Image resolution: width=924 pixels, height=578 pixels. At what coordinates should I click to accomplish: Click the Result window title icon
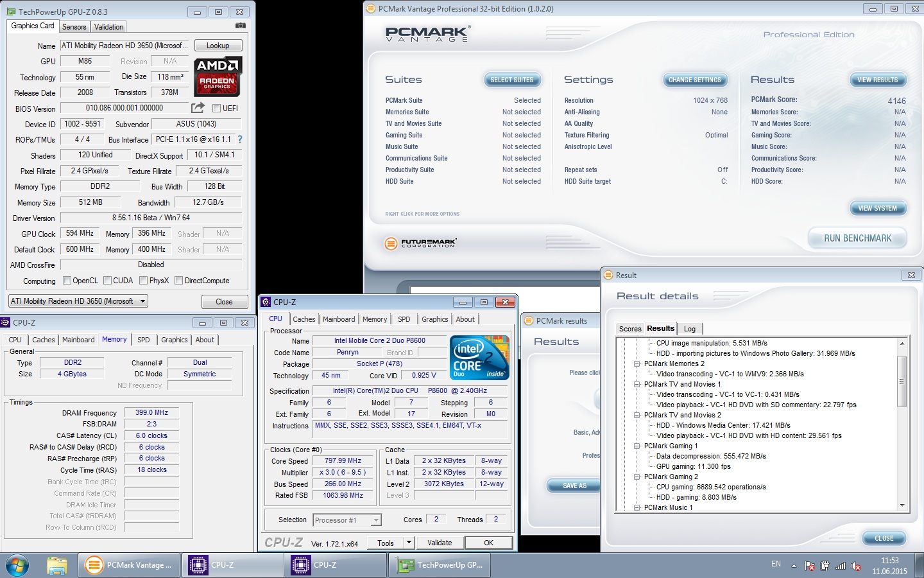[x=608, y=276]
